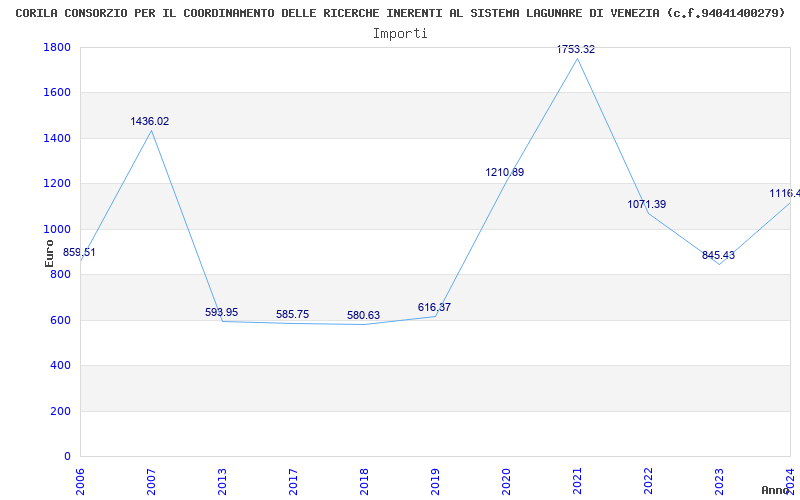Click the 0 y-axis tick label

tap(67, 456)
